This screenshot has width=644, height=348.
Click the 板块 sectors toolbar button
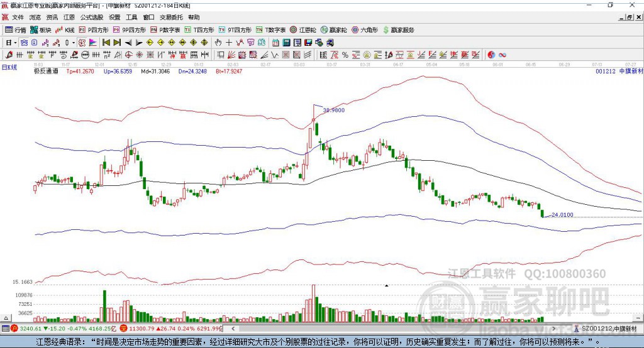[40, 30]
